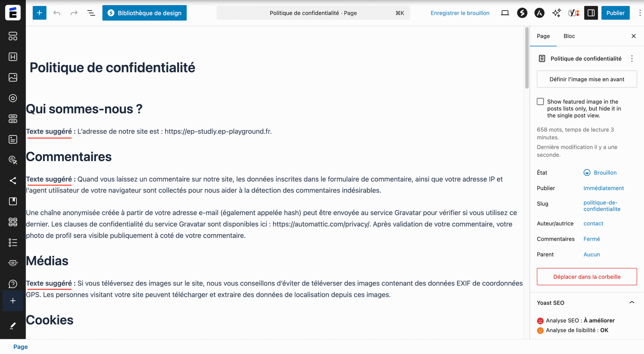Open the document overview list icon
The height and width of the screenshot is (354, 644).
(x=91, y=13)
